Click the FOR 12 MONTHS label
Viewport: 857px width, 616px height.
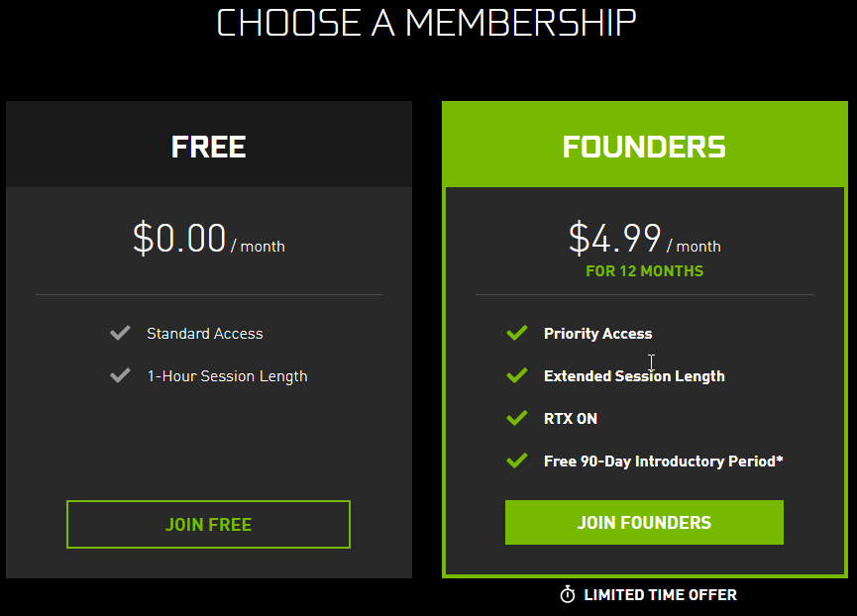644,271
